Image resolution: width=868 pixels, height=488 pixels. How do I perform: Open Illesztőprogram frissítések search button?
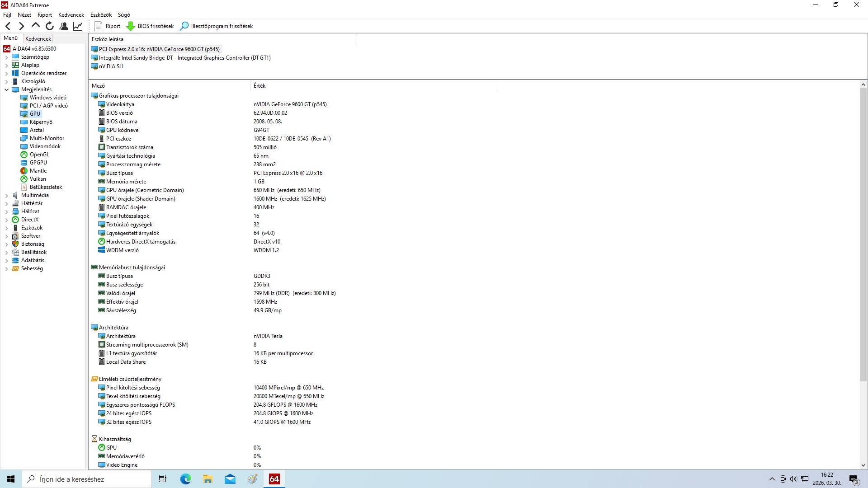(217, 26)
